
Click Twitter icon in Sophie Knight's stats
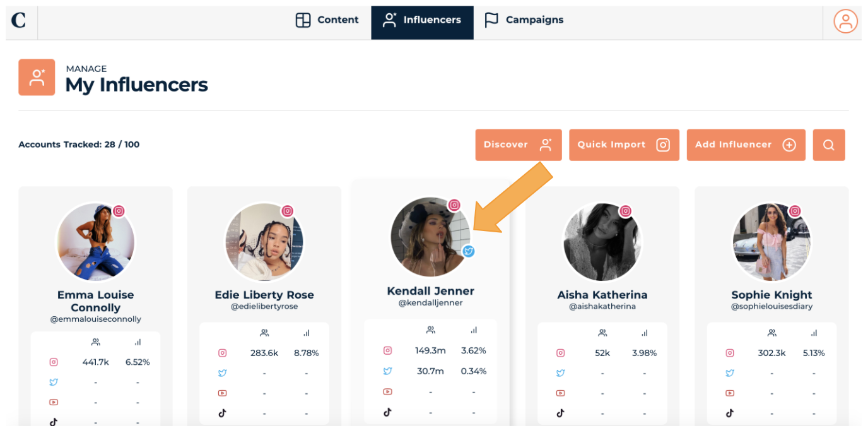coord(730,373)
